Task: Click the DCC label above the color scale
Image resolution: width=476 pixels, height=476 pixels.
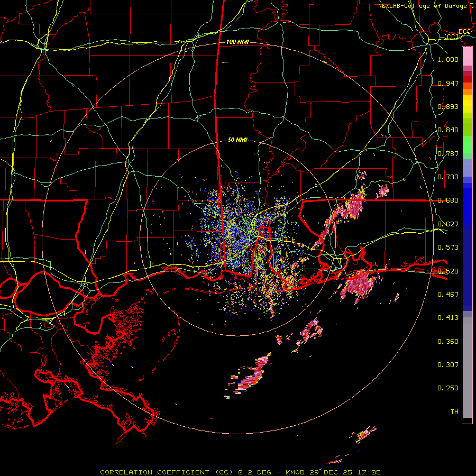Action: click(464, 32)
